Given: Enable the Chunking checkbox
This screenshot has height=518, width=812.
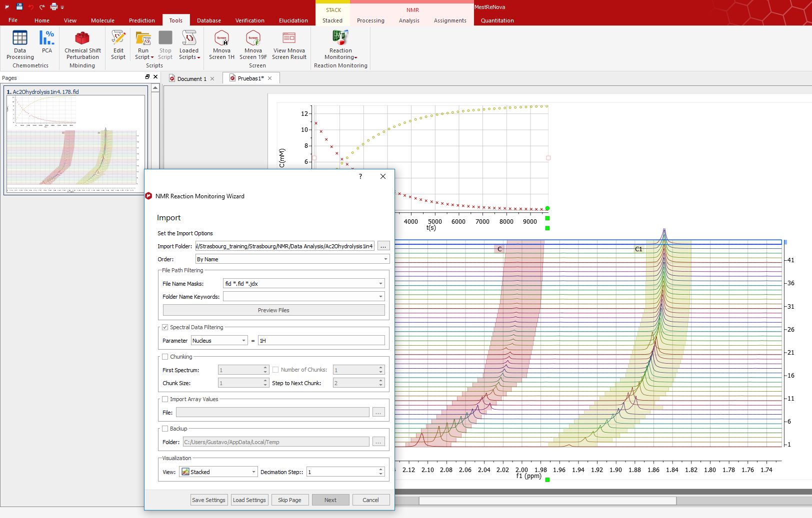Looking at the screenshot, I should [x=165, y=357].
